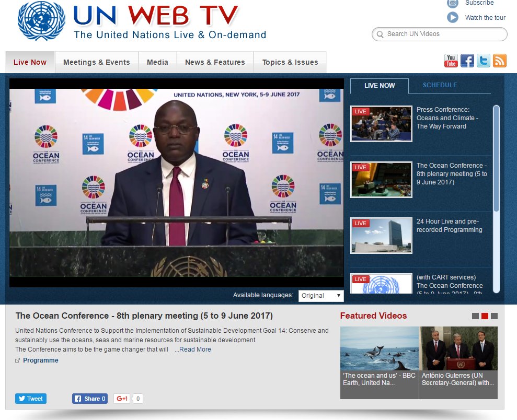This screenshot has width=517, height=420.
Task: Click the Watch the tour link
Action: tap(485, 18)
